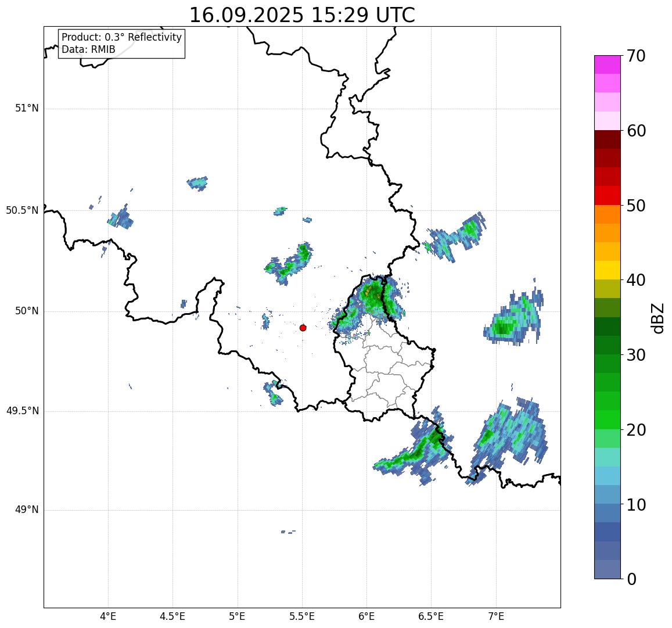The image size is (672, 628).
Task: Click the 7°E longitude label
Action: (496, 616)
